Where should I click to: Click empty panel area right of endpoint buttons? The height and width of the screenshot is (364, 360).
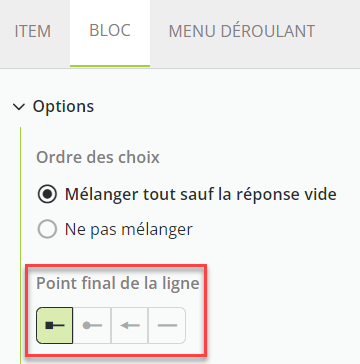[280, 325]
